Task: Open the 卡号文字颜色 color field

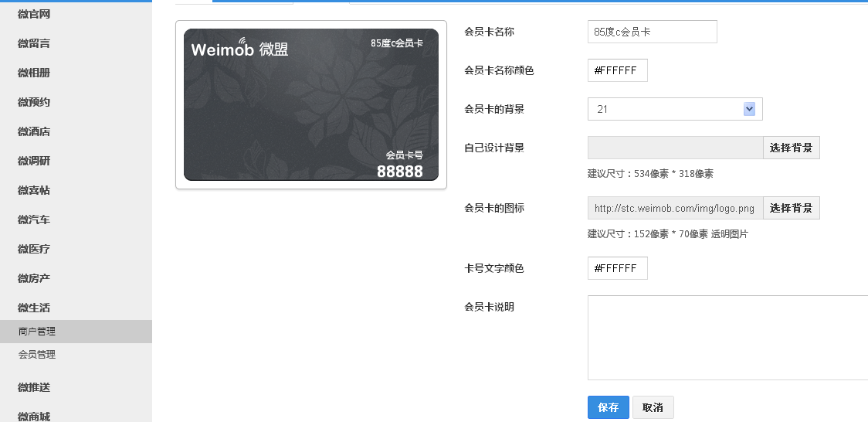Action: tap(617, 268)
